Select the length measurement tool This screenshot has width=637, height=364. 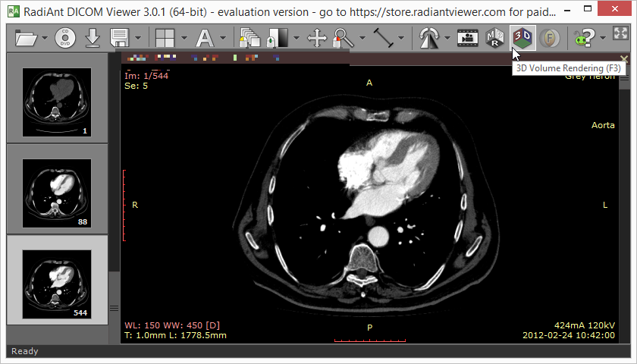tap(383, 38)
